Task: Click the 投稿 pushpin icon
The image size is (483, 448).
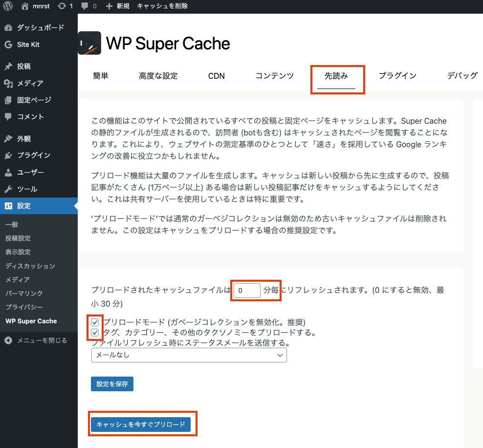Action: [x=8, y=66]
